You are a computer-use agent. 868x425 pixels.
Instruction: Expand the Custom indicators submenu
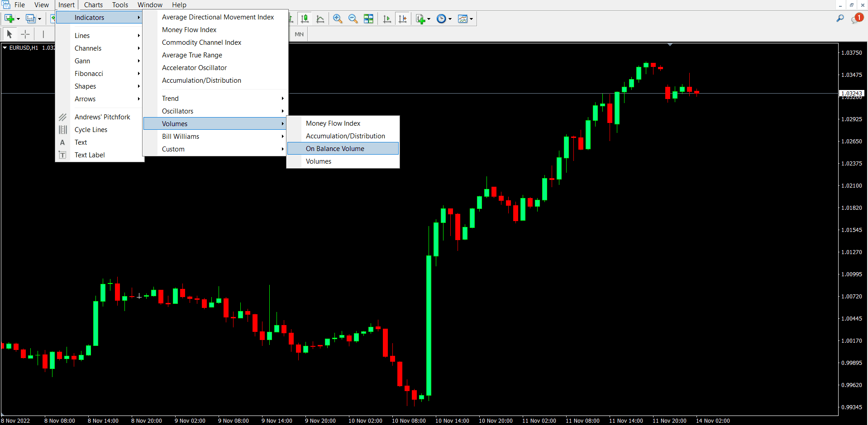coord(215,149)
